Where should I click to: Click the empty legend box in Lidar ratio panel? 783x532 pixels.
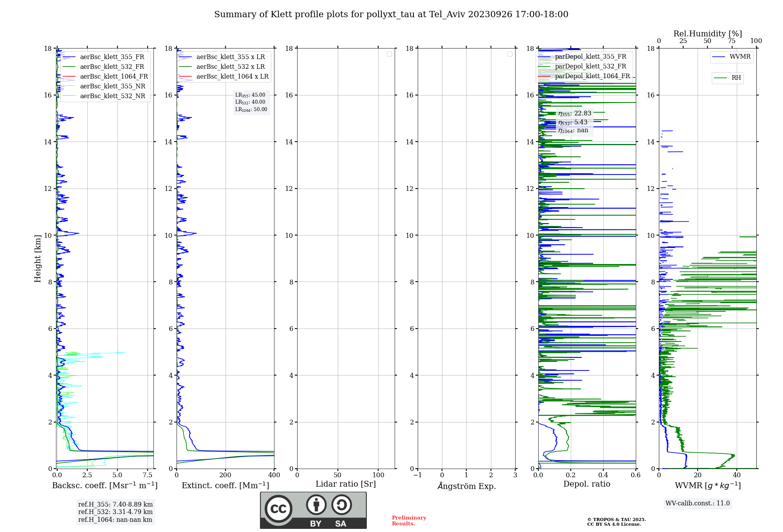[389, 54]
